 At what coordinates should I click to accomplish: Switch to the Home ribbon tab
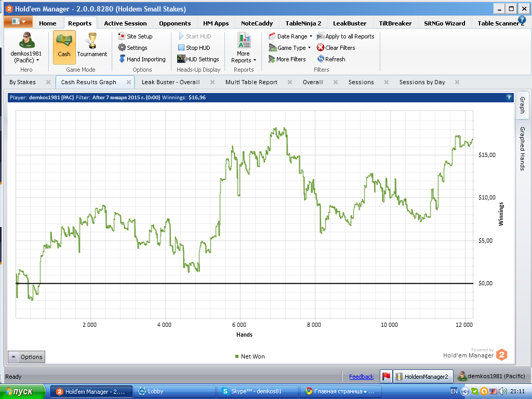point(47,23)
